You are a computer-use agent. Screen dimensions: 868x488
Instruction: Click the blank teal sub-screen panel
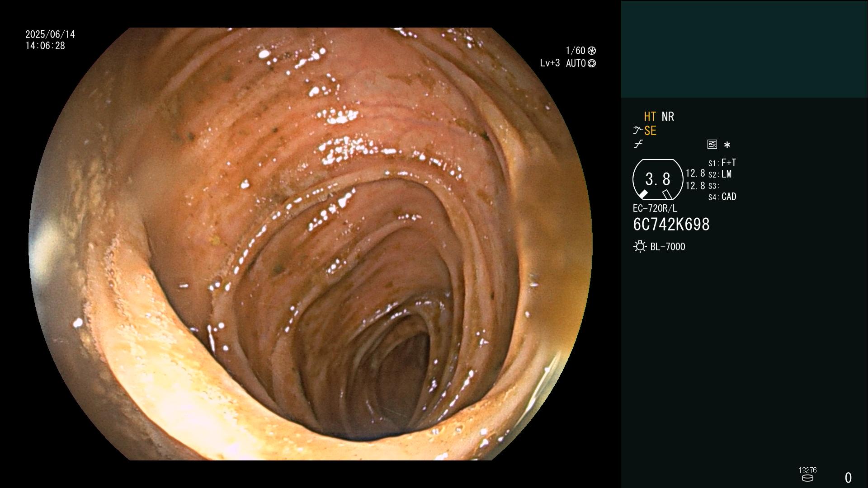click(x=745, y=49)
